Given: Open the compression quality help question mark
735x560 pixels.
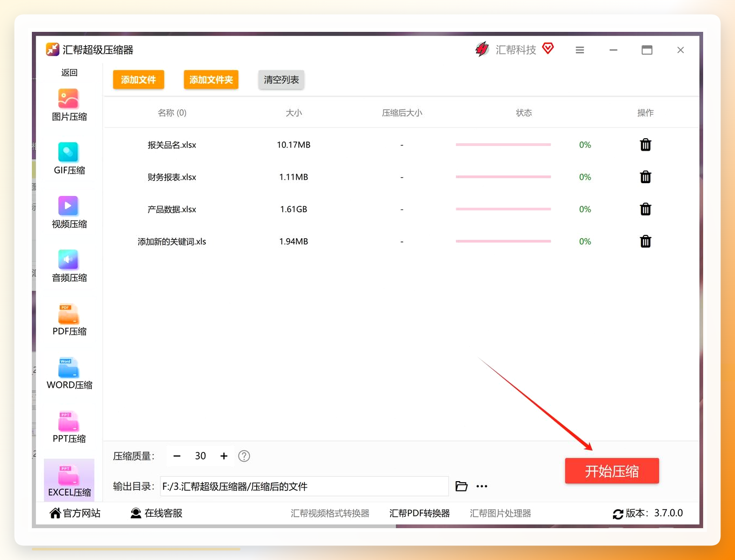Looking at the screenshot, I should pyautogui.click(x=244, y=456).
